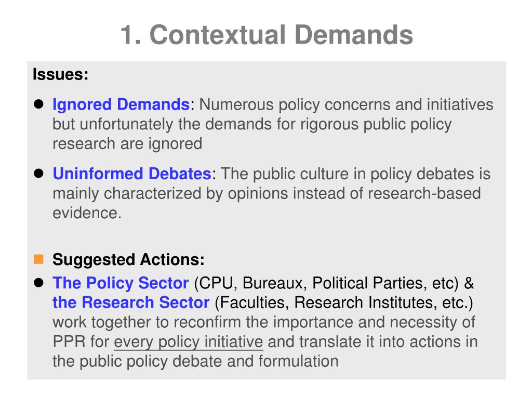Click the word PPR in the last bullet
This screenshot has width=532, height=399.
69,342
